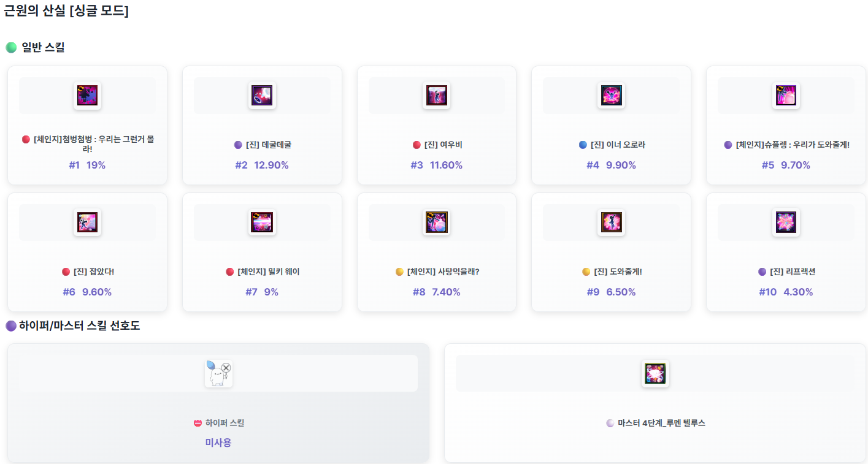
Task: Click the 첨벙첨벙 skill icon ranked #1
Action: [x=88, y=96]
